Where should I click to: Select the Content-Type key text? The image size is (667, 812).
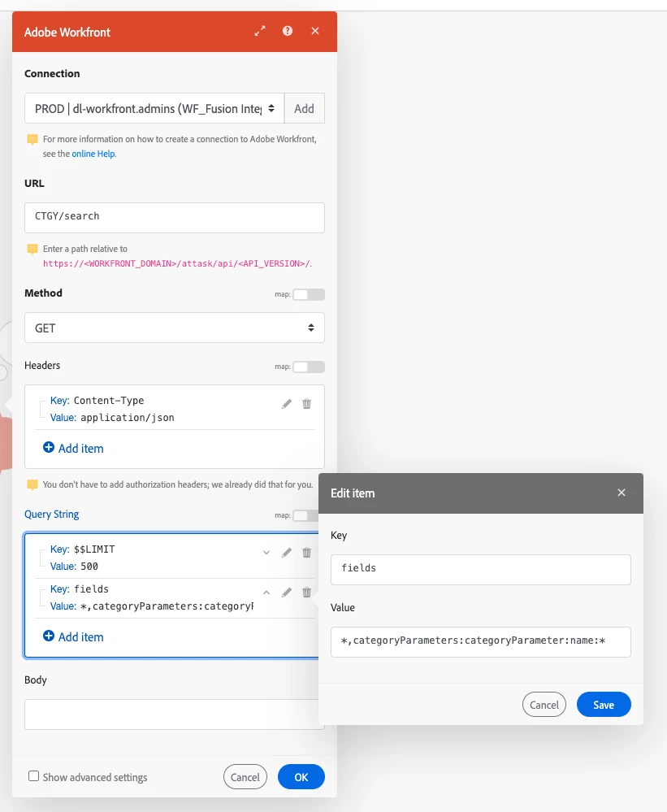[109, 400]
